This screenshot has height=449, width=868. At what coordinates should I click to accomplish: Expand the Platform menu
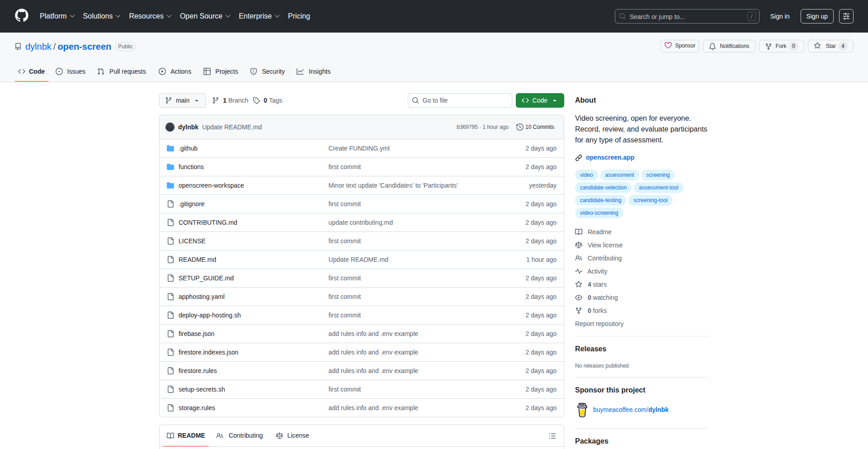57,16
